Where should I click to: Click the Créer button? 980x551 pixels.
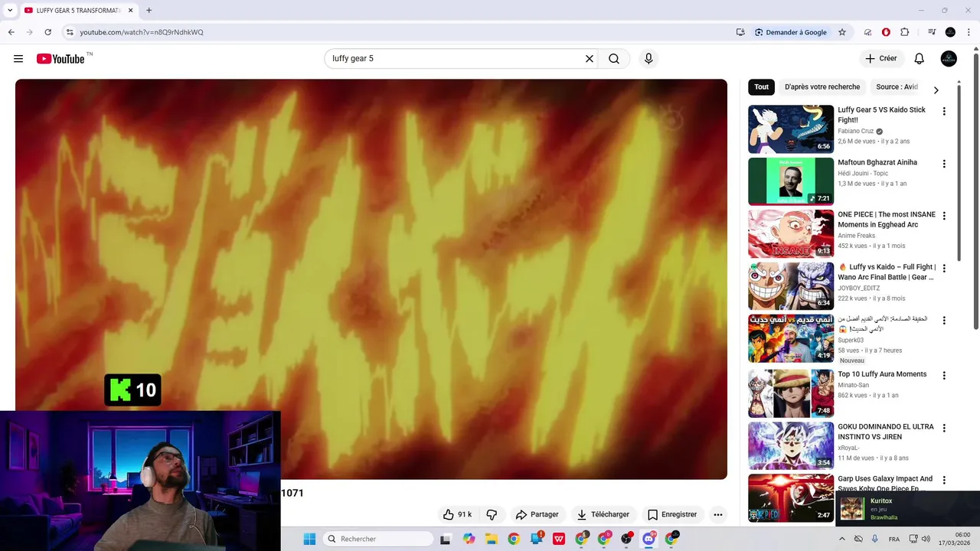click(881, 59)
